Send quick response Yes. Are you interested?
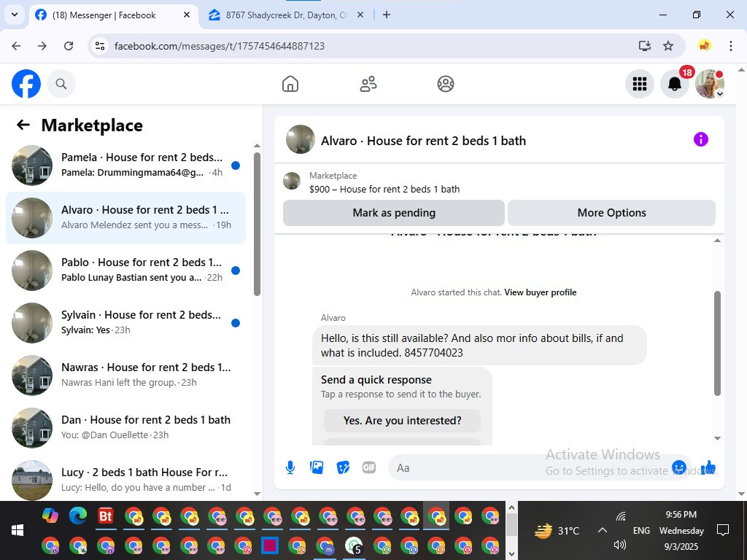The image size is (747, 560). [x=402, y=421]
